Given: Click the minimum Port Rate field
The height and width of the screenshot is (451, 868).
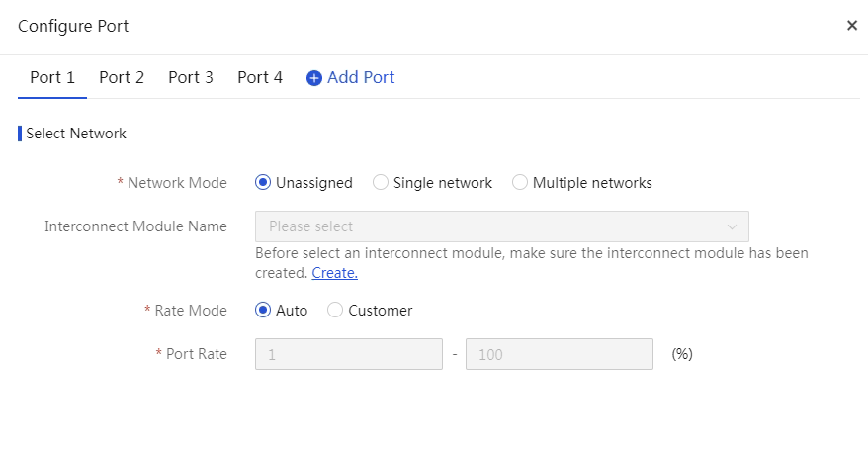Looking at the screenshot, I should [x=349, y=354].
